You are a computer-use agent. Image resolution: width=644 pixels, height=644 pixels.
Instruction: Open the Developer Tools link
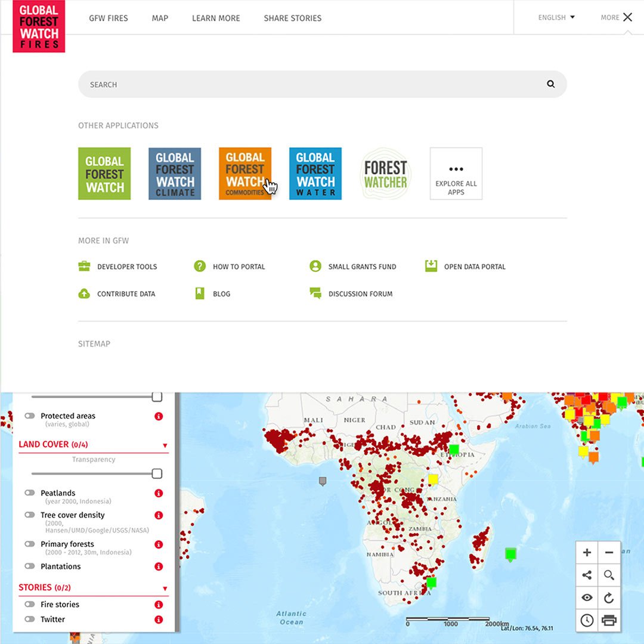127,267
